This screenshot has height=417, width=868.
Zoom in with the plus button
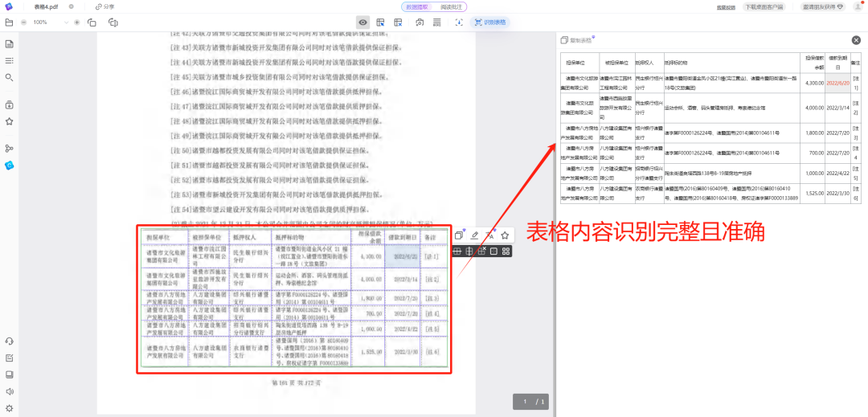[77, 22]
